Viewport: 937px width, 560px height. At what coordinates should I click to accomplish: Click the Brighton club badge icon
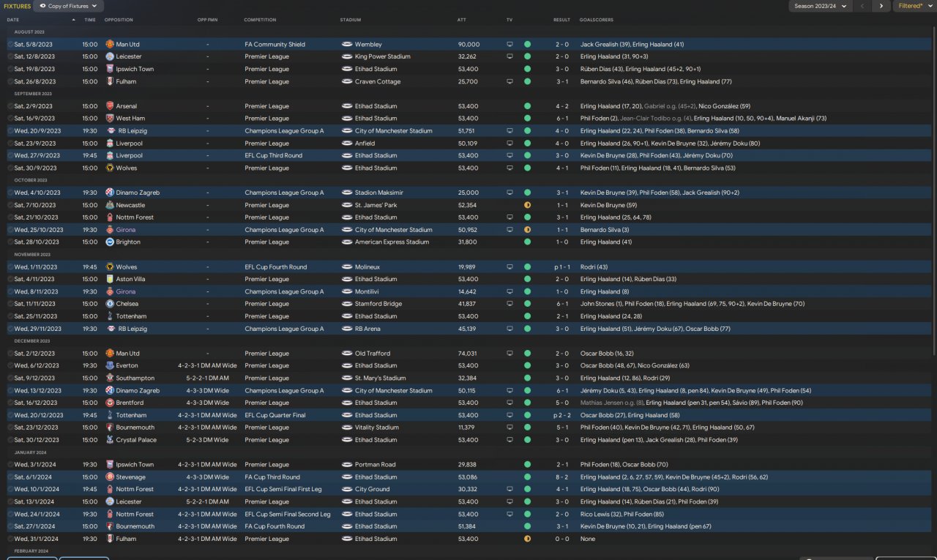pos(110,242)
